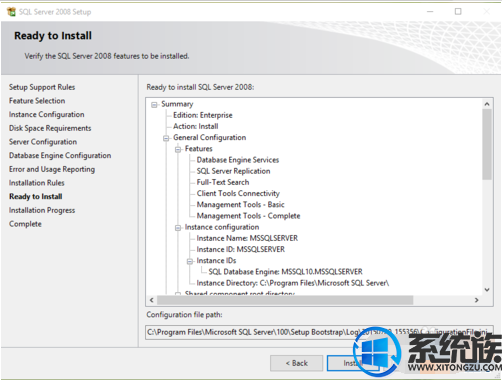Click summary tree scroll down arrow

487,289
